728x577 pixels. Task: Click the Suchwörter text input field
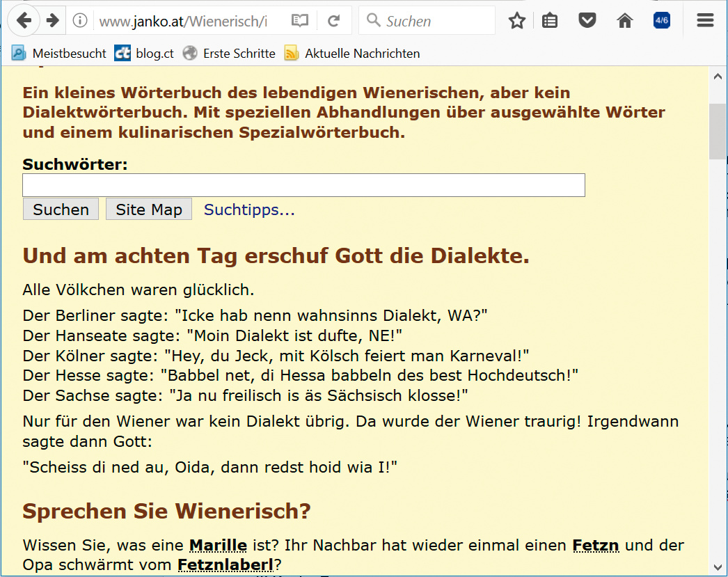tap(303, 185)
